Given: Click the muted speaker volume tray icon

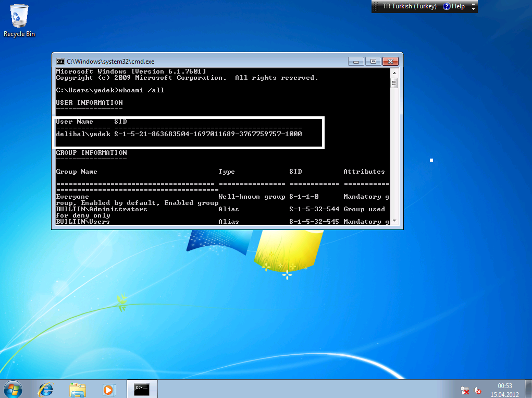Looking at the screenshot, I should pyautogui.click(x=477, y=390).
